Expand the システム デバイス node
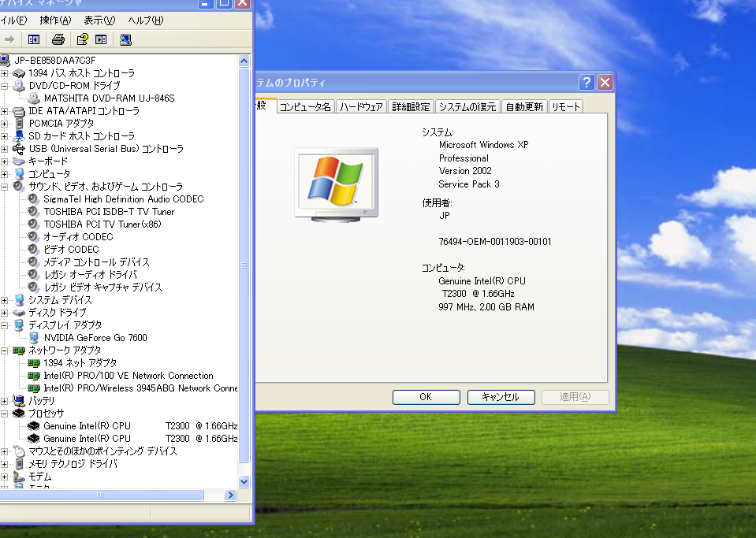The width and height of the screenshot is (756, 538). coord(5,300)
